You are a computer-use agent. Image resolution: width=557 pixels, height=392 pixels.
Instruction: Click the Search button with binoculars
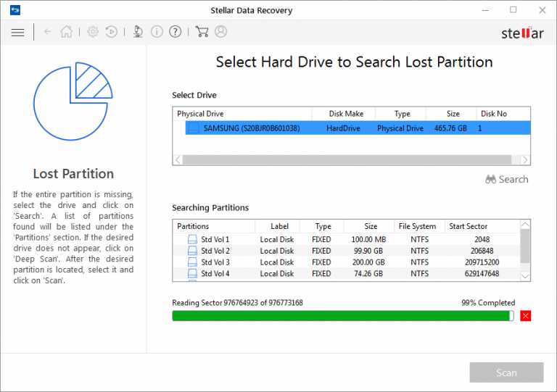(507, 180)
